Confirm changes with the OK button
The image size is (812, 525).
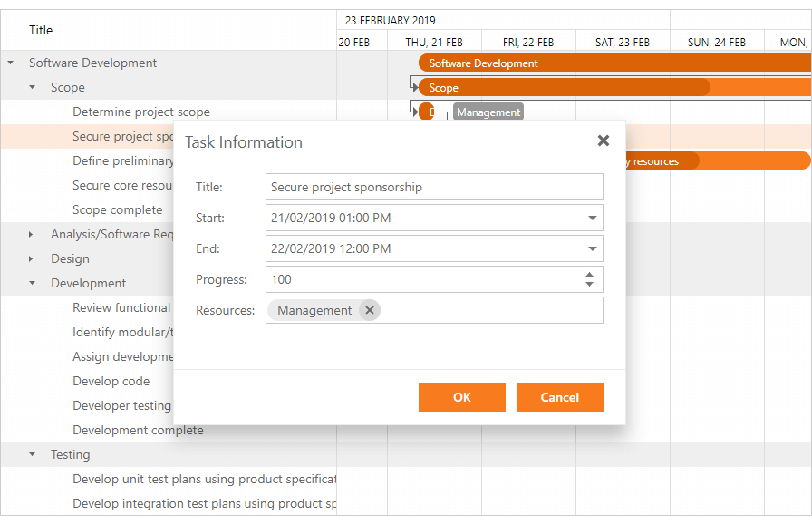pos(461,397)
